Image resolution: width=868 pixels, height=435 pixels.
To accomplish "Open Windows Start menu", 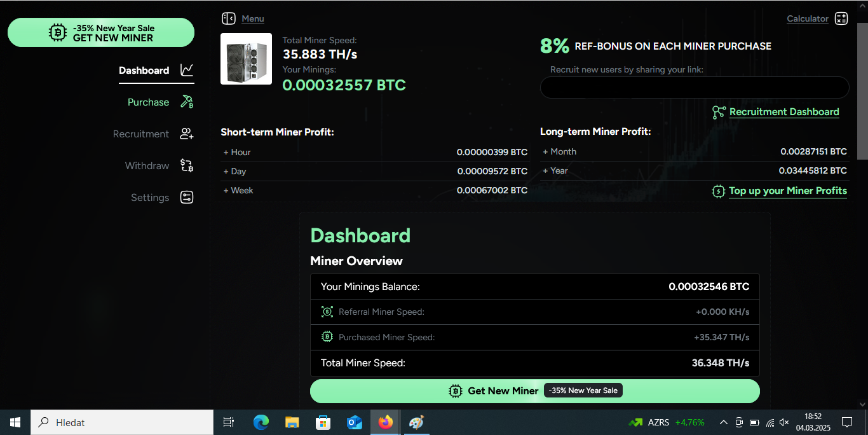I will click(x=15, y=422).
